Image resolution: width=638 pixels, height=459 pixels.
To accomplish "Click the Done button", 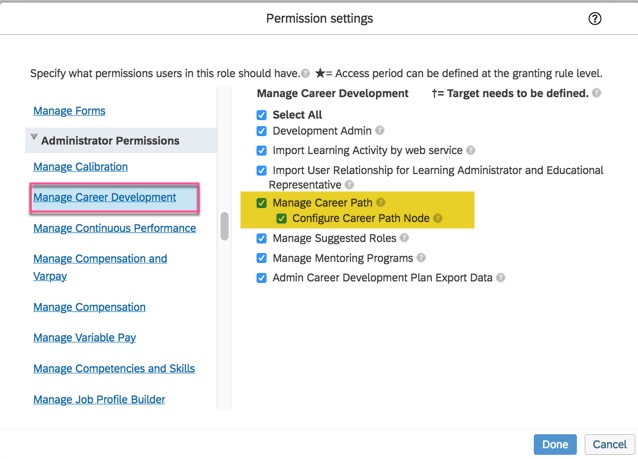I will (x=555, y=444).
